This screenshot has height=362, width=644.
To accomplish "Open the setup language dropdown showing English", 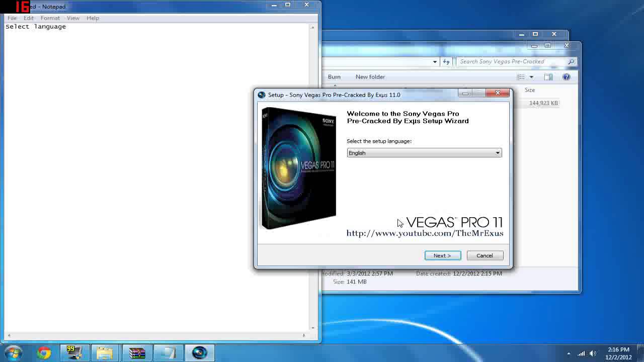I will click(x=424, y=153).
